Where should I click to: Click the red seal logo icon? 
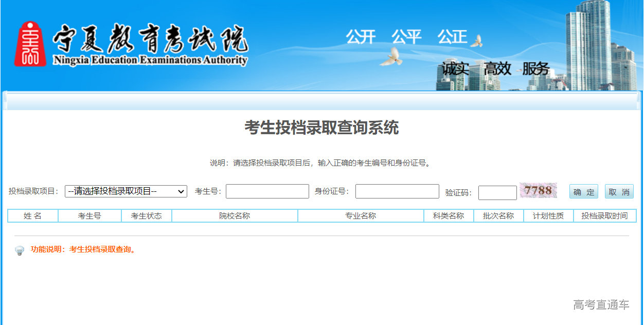[30, 44]
